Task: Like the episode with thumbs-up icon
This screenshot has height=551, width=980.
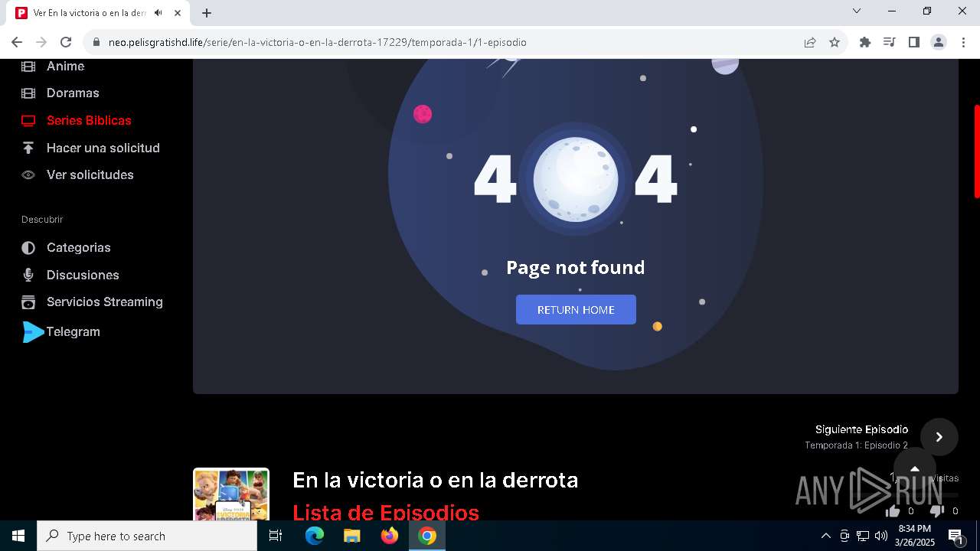Action: click(x=893, y=511)
